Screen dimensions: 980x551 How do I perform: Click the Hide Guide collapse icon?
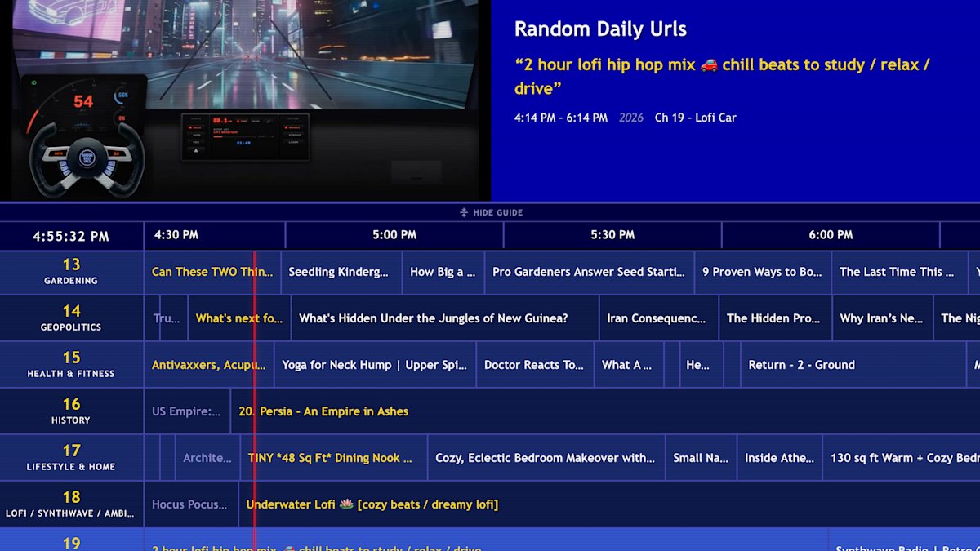464,212
